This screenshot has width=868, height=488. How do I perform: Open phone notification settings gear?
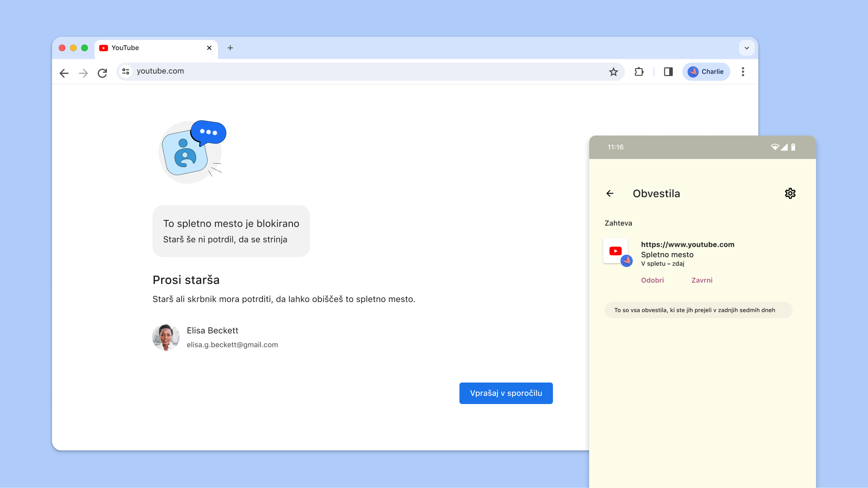(790, 193)
